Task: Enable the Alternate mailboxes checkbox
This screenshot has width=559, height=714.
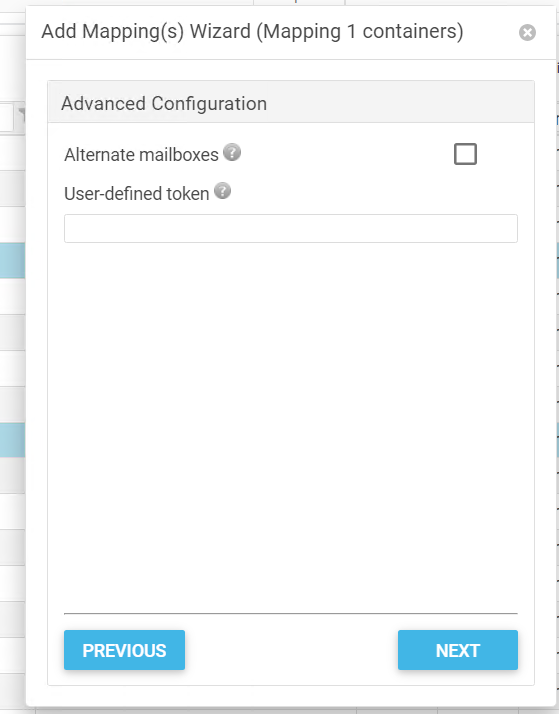Action: coord(465,154)
